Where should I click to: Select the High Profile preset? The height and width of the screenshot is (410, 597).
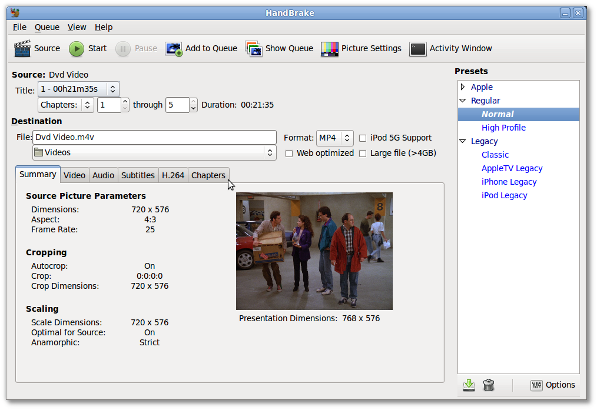503,128
